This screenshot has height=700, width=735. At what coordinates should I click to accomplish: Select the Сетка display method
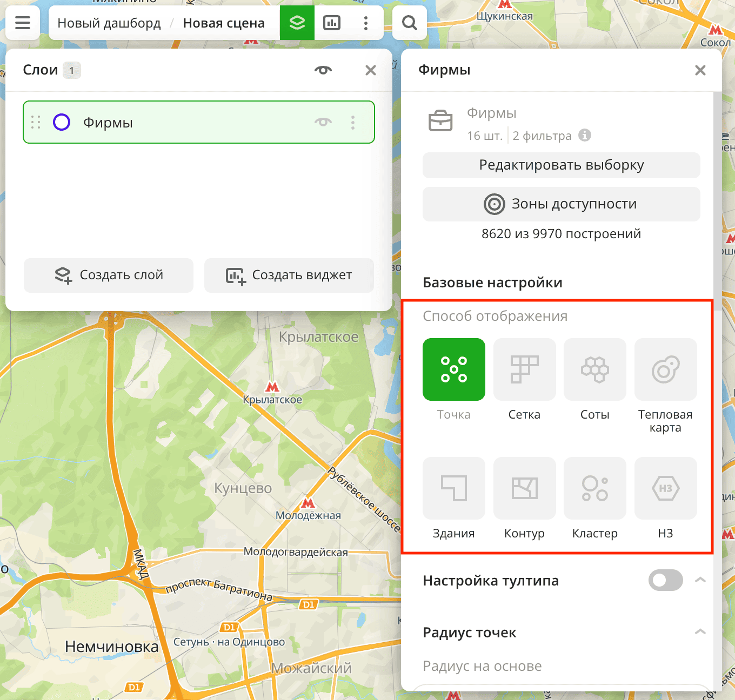(x=524, y=369)
